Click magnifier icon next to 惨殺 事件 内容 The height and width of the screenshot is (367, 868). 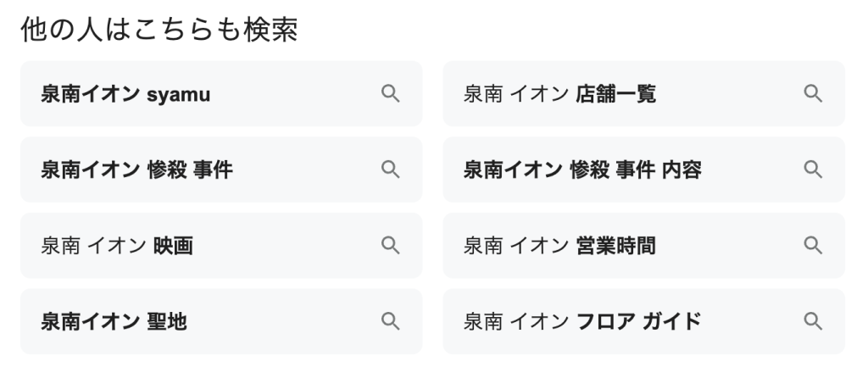tap(812, 170)
